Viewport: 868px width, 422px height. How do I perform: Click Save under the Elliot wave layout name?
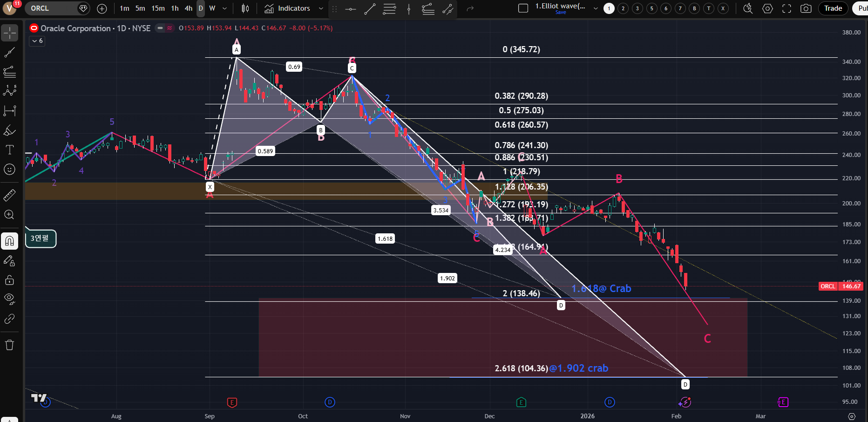coord(561,13)
